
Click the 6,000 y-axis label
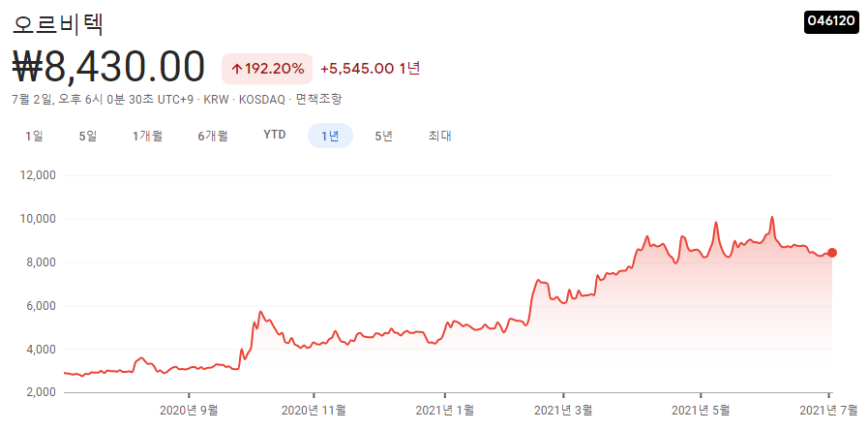(41, 306)
